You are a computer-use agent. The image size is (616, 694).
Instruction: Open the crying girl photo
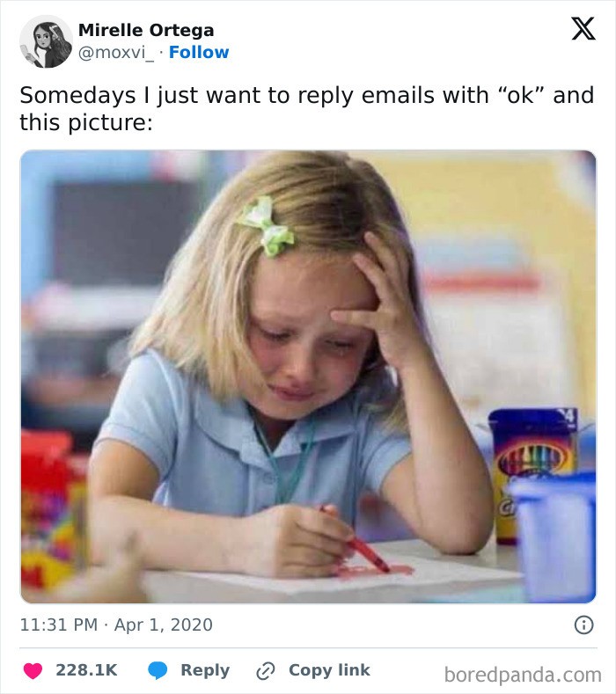coord(308,376)
